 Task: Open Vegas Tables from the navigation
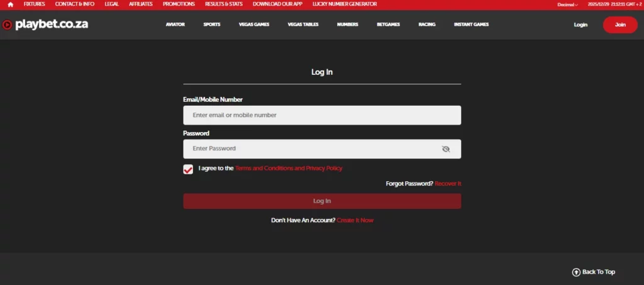pos(303,25)
